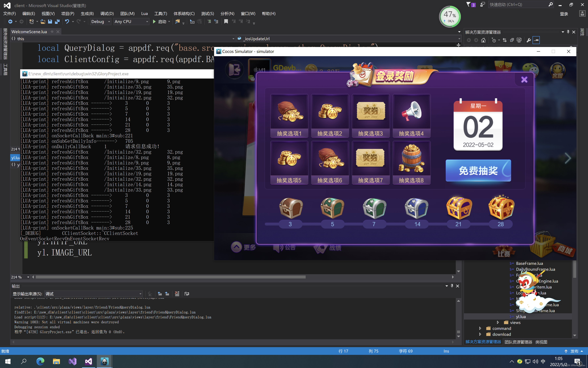Click Clear All icon in Output panel
Image resolution: width=588 pixels, height=368 pixels.
coord(177,294)
